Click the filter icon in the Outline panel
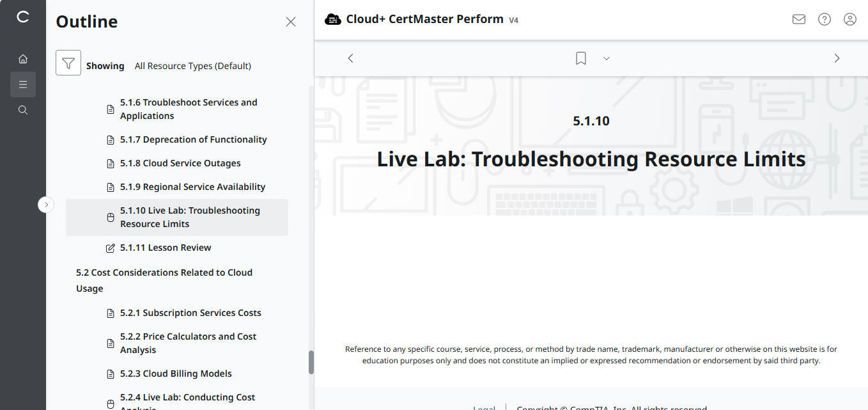Viewport: 868px width, 410px height. coord(68,63)
